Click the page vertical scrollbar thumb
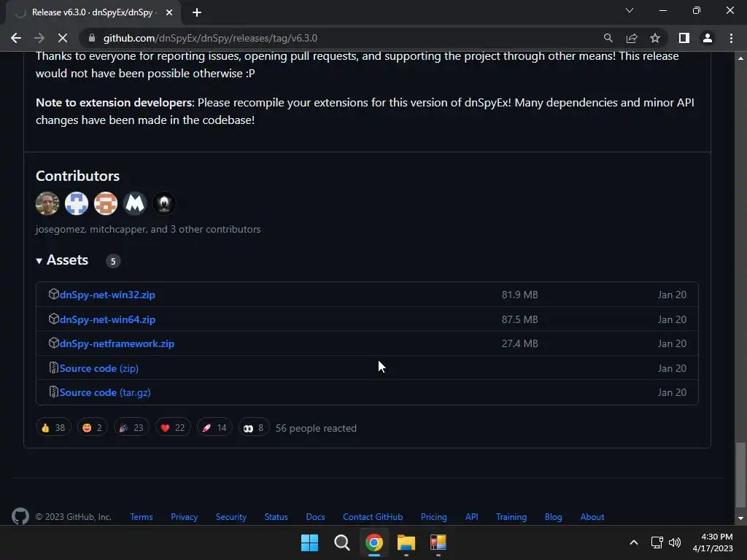The width and height of the screenshot is (747, 560). [x=740, y=475]
